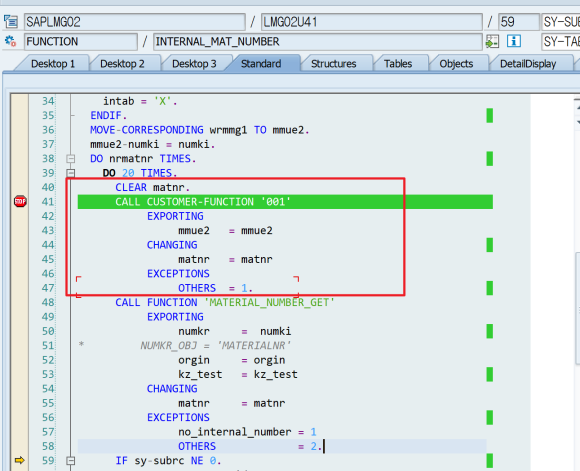Click the MOVE-CORRESPONDING wrmmg1 TO mmue2 line

pyautogui.click(x=200, y=130)
